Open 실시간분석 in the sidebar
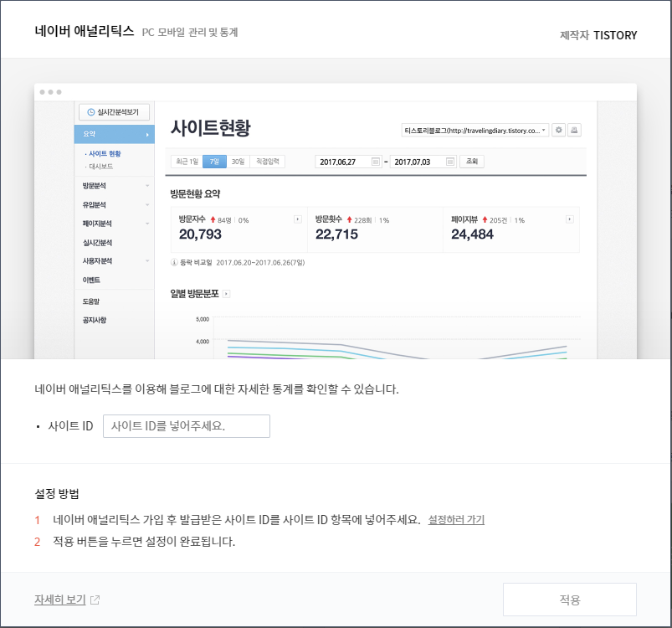Screen dimensions: 672x628 97,243
